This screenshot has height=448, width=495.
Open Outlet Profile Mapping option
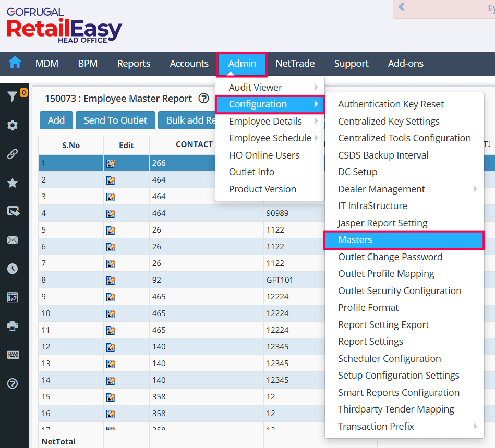click(x=404, y=274)
